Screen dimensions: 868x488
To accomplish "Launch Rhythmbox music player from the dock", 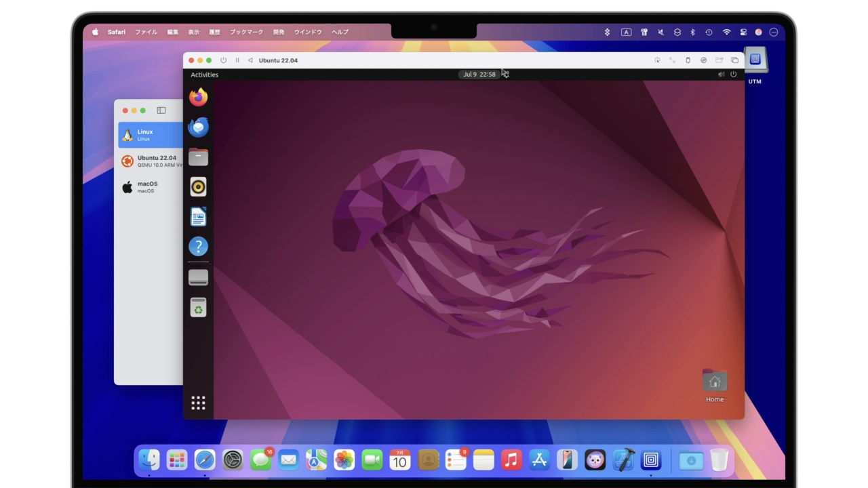I will [x=198, y=186].
